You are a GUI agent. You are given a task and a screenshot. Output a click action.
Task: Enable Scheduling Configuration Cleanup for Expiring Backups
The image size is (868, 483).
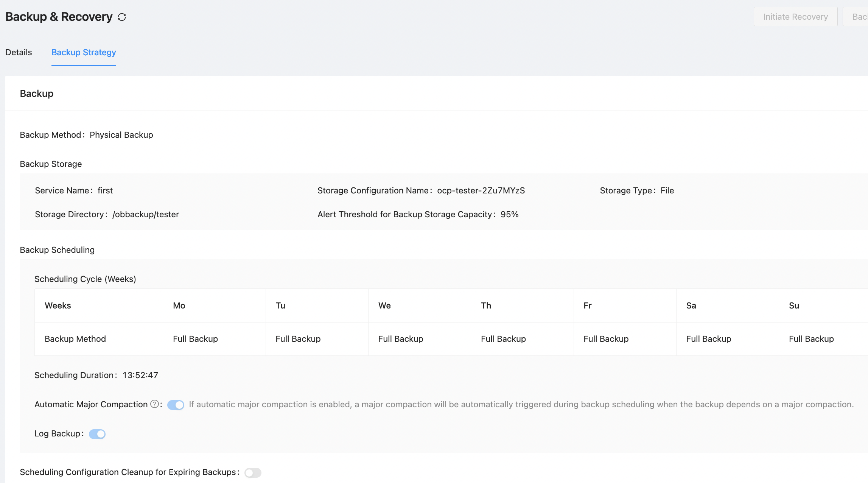tap(253, 472)
